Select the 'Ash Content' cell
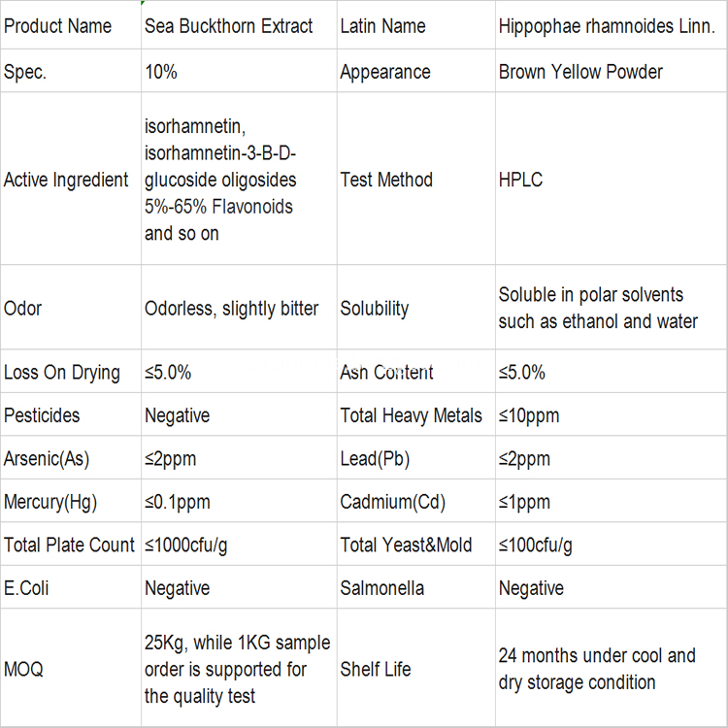The height and width of the screenshot is (728, 728). click(x=386, y=373)
